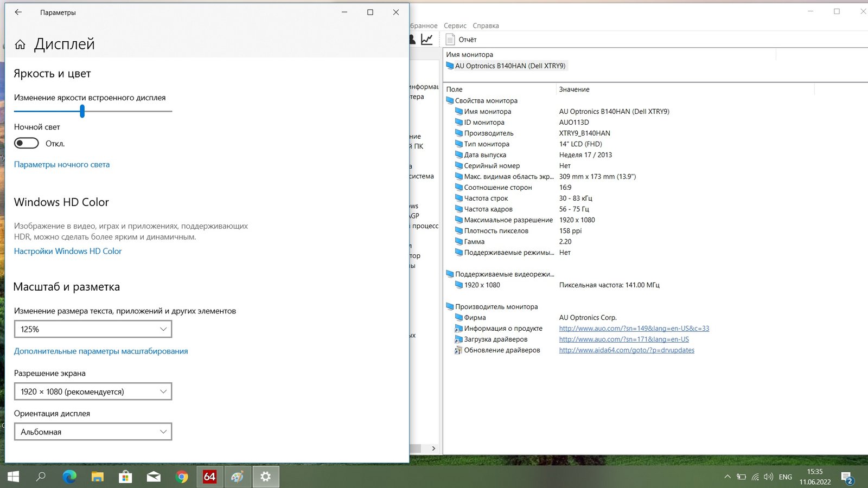Click right arrow of AIDA64 horizontal scrollbar

click(433, 448)
